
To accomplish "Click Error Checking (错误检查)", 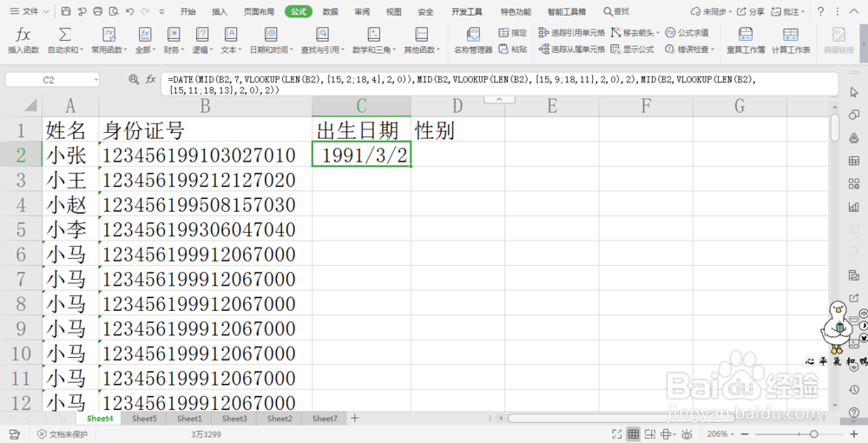I will 690,50.
